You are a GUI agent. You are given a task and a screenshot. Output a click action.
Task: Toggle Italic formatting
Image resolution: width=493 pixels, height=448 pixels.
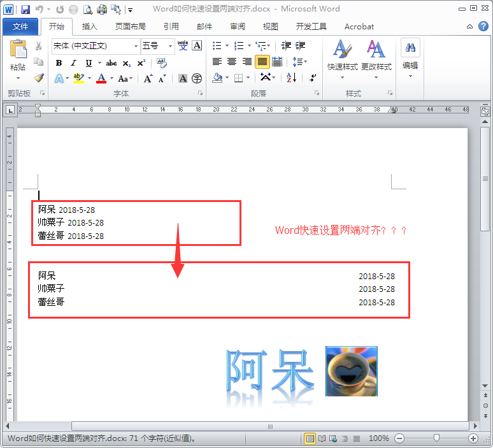click(x=74, y=63)
